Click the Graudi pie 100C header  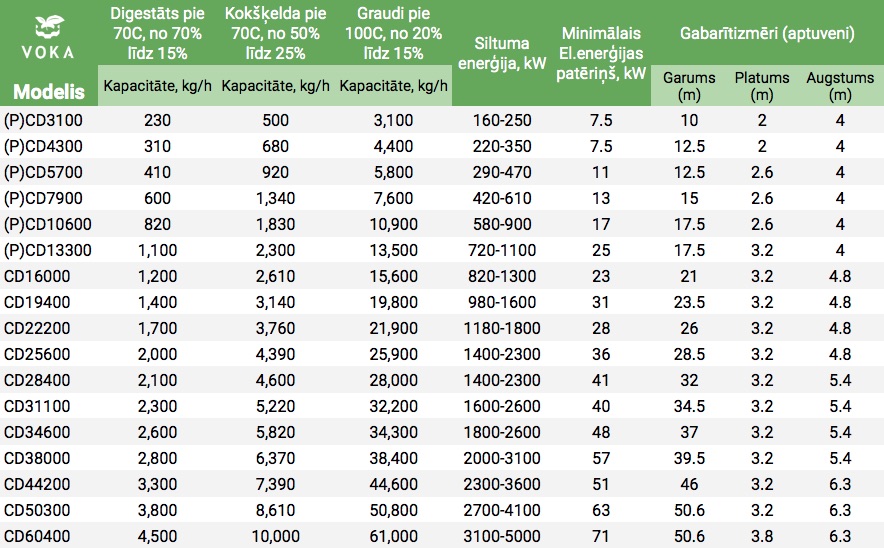click(x=394, y=33)
